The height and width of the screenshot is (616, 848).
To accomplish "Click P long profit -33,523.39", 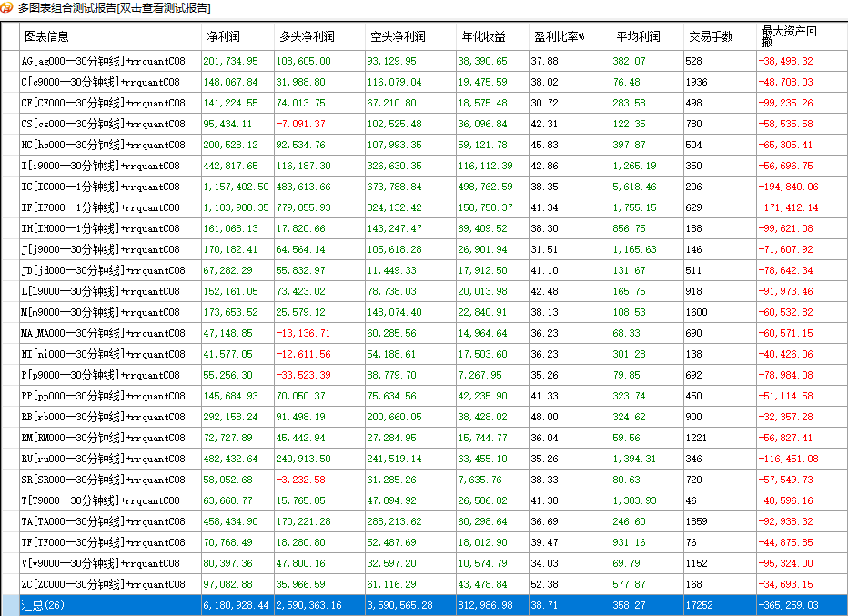I will coord(303,375).
